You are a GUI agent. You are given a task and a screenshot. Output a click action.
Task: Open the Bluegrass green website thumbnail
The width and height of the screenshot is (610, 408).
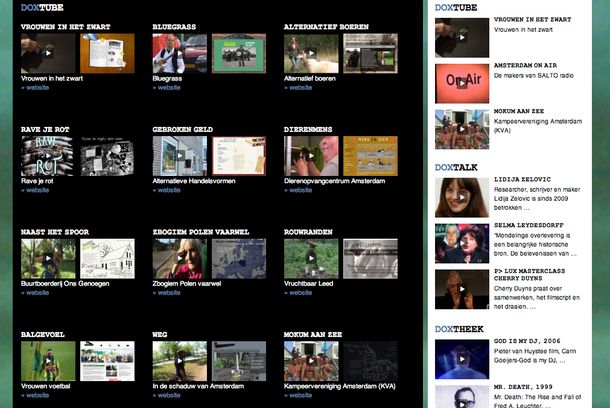[239, 53]
